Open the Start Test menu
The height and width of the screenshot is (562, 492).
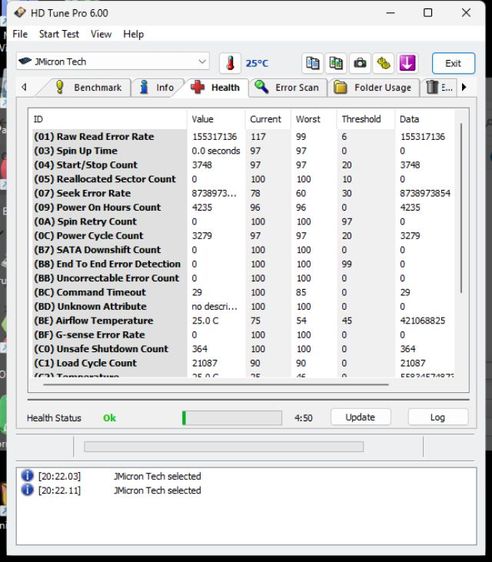tap(59, 34)
